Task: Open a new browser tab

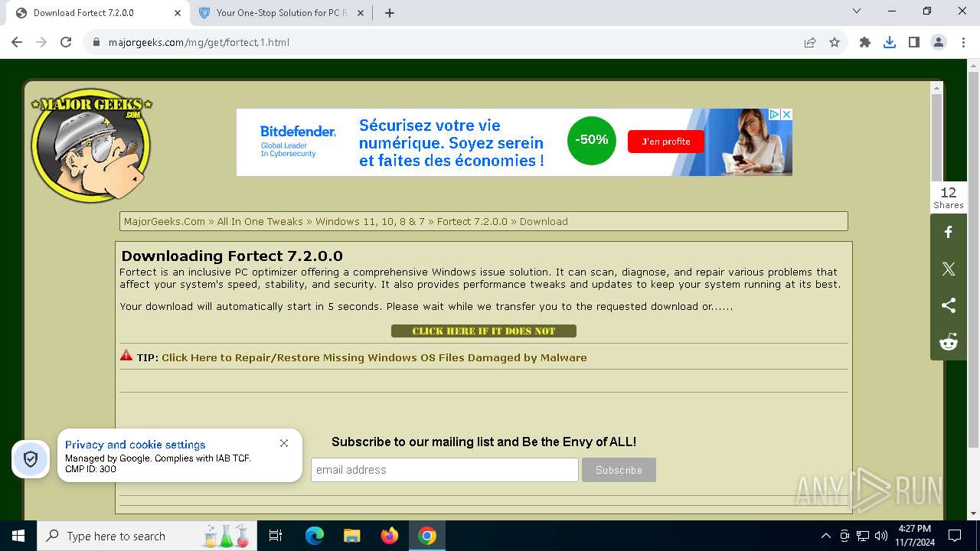Action: [390, 13]
